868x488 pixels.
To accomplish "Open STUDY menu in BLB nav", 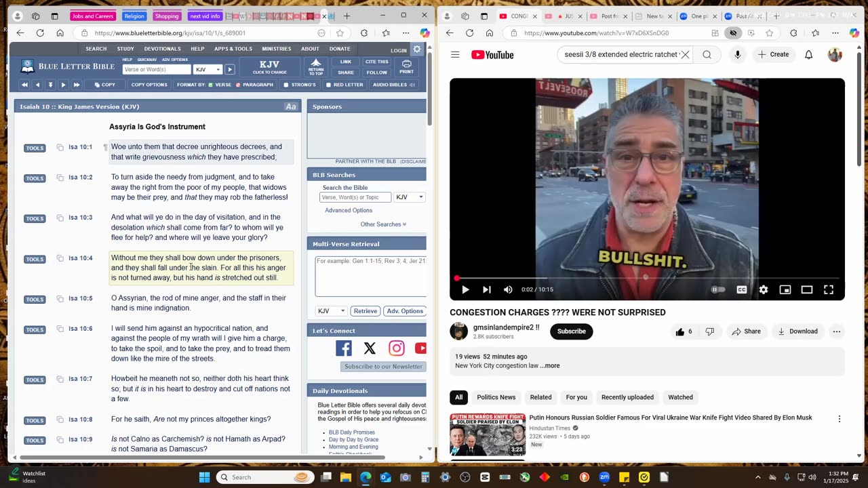I will [125, 49].
